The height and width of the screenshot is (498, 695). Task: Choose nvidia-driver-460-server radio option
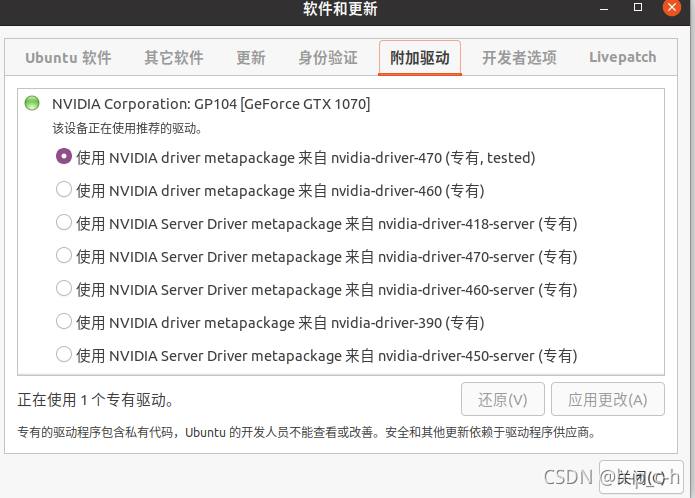click(64, 288)
